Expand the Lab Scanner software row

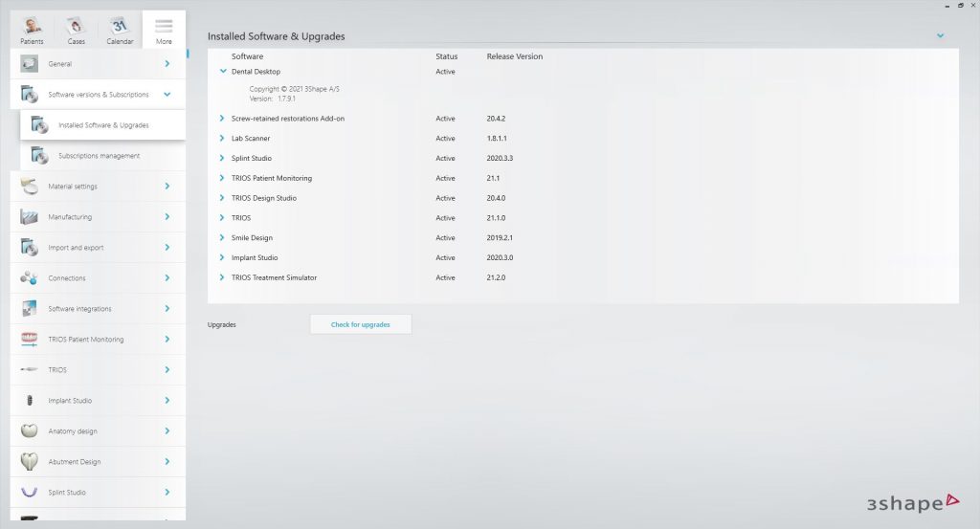[223, 139]
